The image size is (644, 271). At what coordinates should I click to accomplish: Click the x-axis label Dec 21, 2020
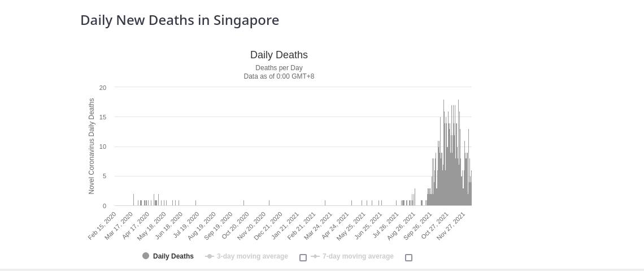268,226
